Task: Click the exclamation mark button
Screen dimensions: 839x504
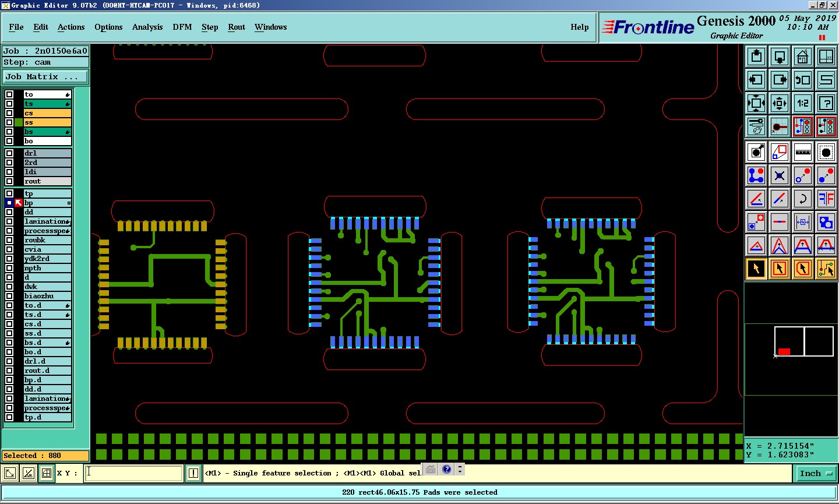Action: click(193, 473)
